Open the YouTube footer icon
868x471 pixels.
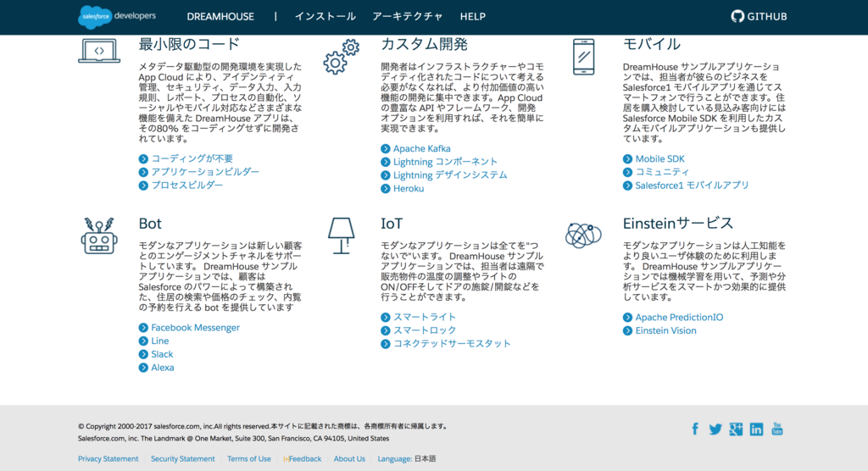coord(777,429)
